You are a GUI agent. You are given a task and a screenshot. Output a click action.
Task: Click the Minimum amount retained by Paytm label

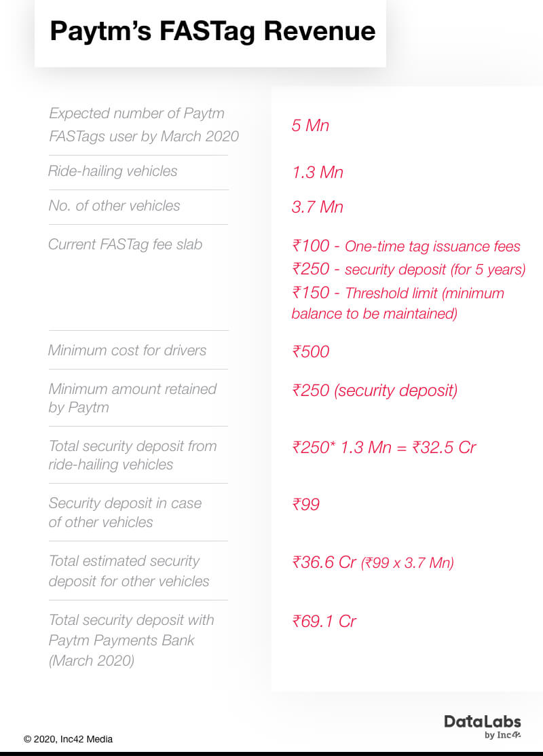coord(132,398)
